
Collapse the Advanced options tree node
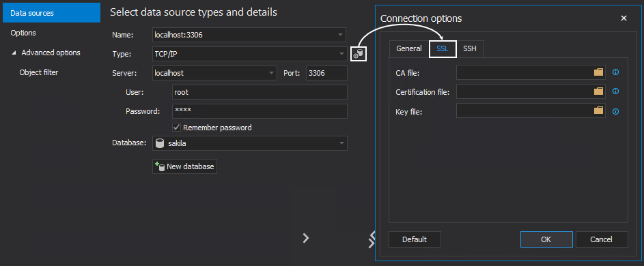coord(14,53)
